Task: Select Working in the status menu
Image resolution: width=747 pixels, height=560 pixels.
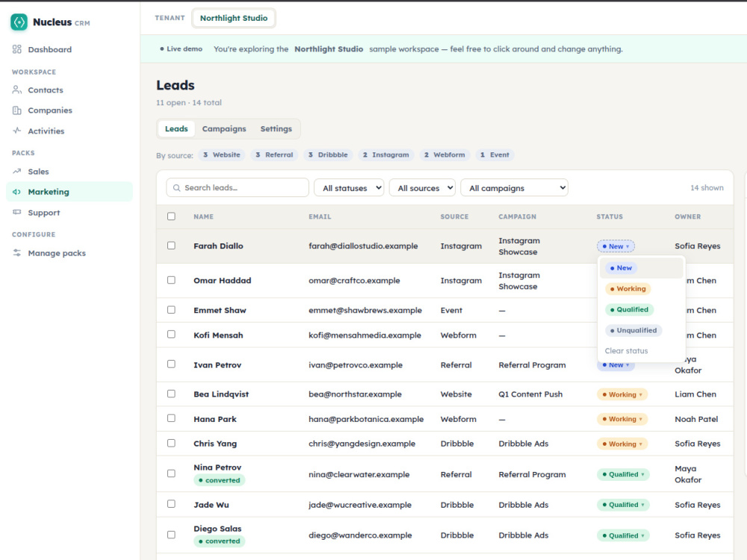Action: coord(641,288)
